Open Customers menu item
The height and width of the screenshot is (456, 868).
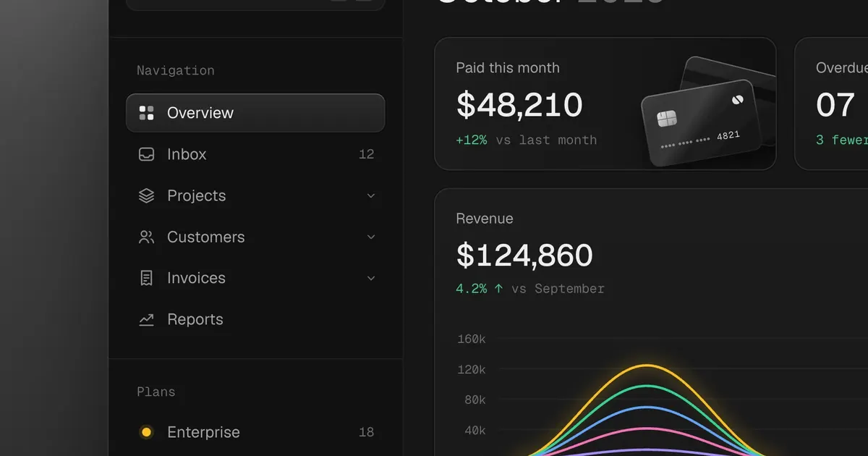pyautogui.click(x=255, y=237)
